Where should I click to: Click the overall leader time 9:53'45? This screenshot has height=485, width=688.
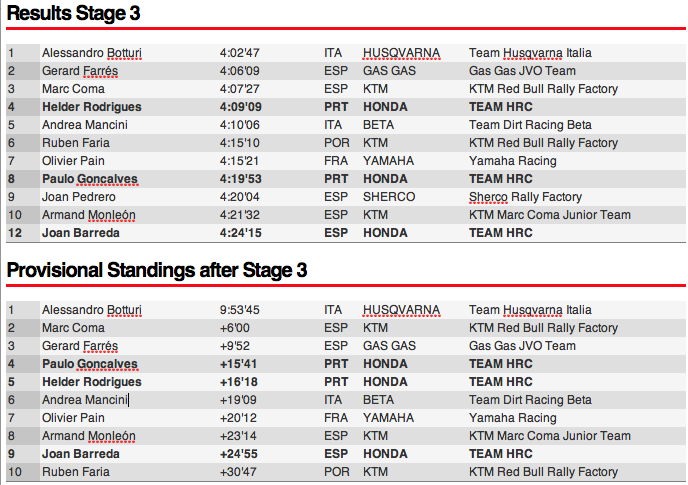pyautogui.click(x=240, y=310)
